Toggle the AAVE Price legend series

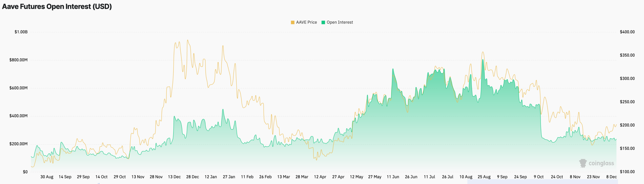tap(304, 22)
